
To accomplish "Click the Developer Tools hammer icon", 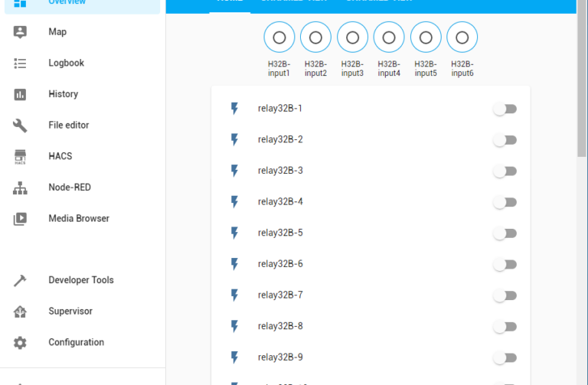I will pyautogui.click(x=20, y=280).
